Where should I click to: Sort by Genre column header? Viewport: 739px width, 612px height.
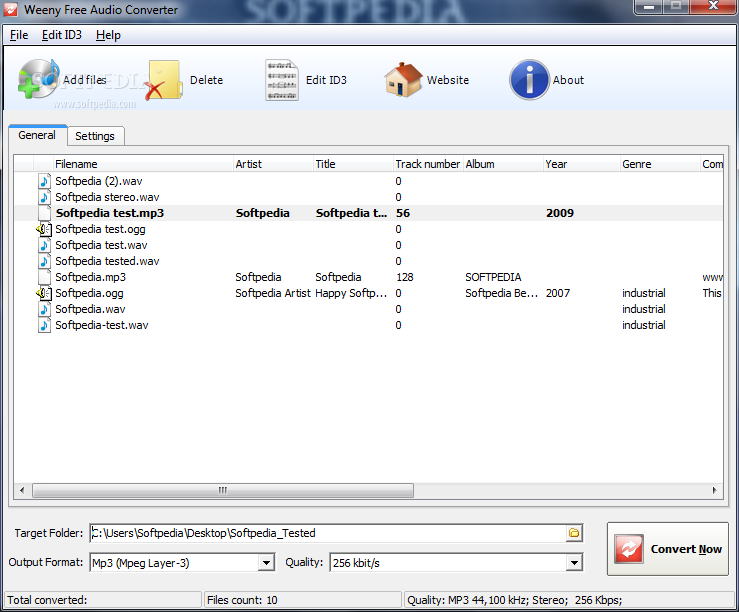[660, 164]
